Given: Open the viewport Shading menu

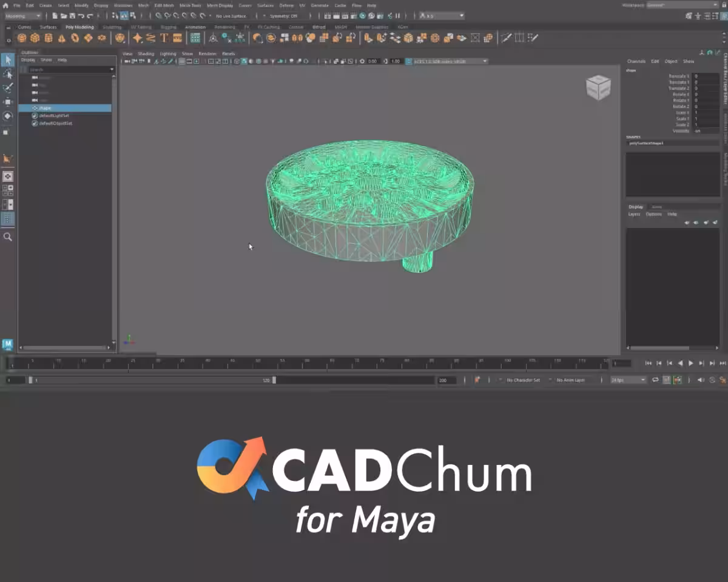Looking at the screenshot, I should (x=146, y=53).
